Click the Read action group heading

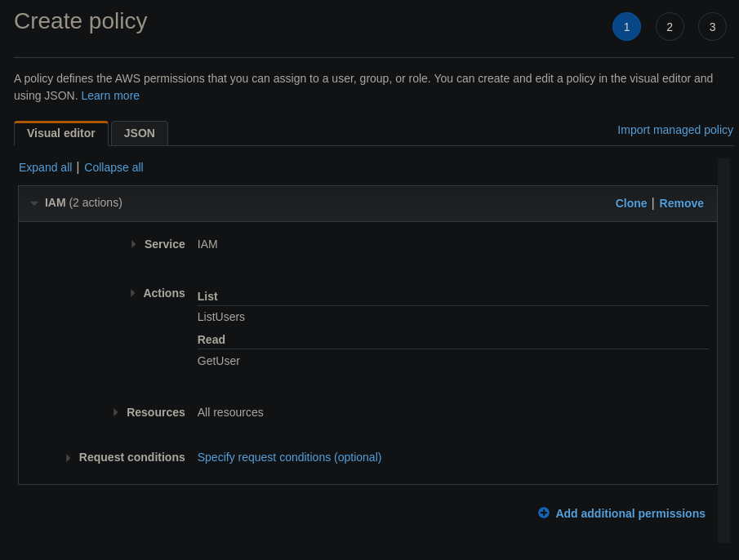tap(211, 340)
